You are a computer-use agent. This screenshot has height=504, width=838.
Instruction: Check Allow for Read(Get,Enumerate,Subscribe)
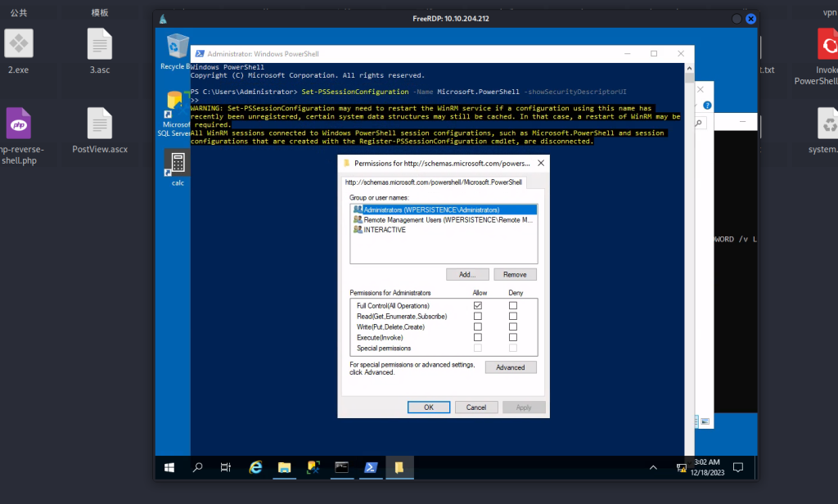tap(478, 317)
